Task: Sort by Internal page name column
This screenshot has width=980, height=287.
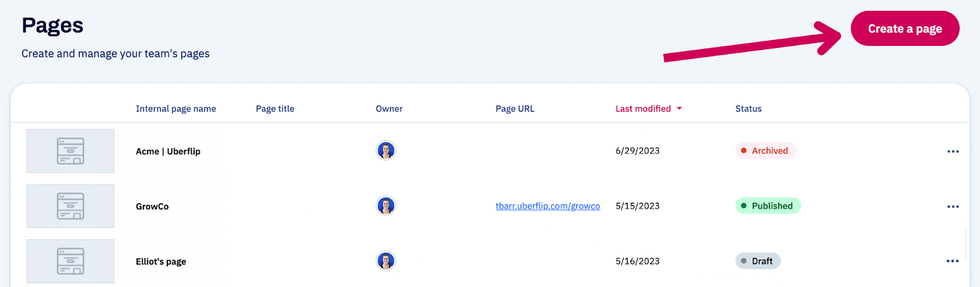Action: [176, 109]
